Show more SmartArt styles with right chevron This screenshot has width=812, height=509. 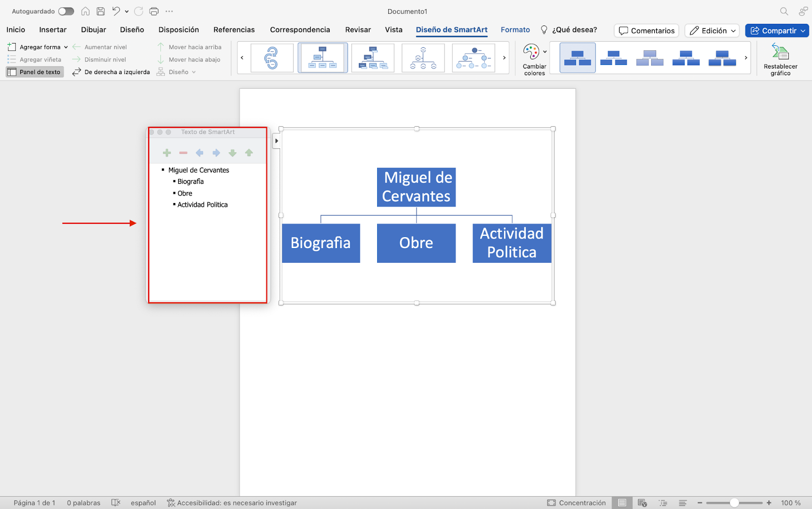(746, 58)
